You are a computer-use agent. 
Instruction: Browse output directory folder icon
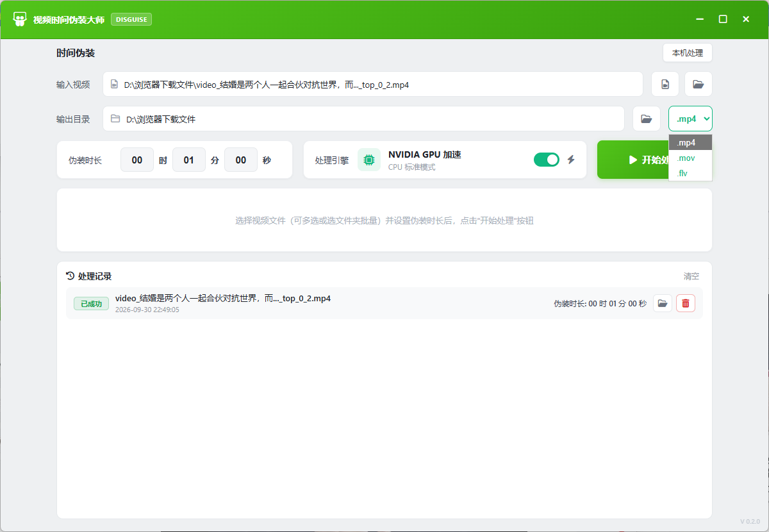pyautogui.click(x=647, y=119)
